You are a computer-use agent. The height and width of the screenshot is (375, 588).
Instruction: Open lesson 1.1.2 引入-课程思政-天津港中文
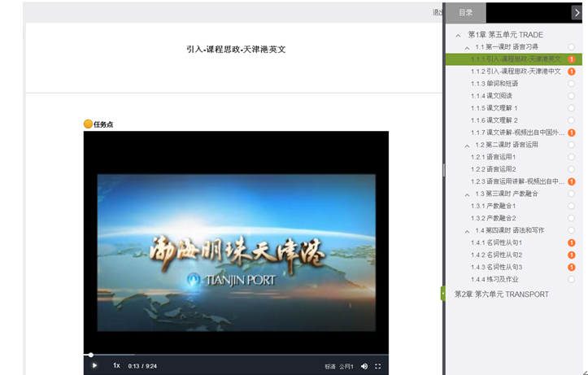click(x=516, y=72)
